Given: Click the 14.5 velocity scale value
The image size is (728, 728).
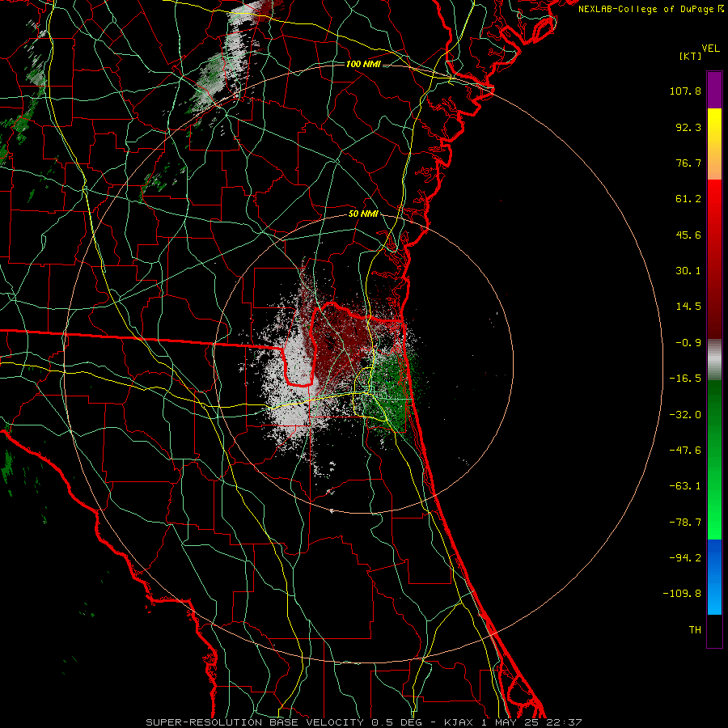Looking at the screenshot, I should pos(688,307).
